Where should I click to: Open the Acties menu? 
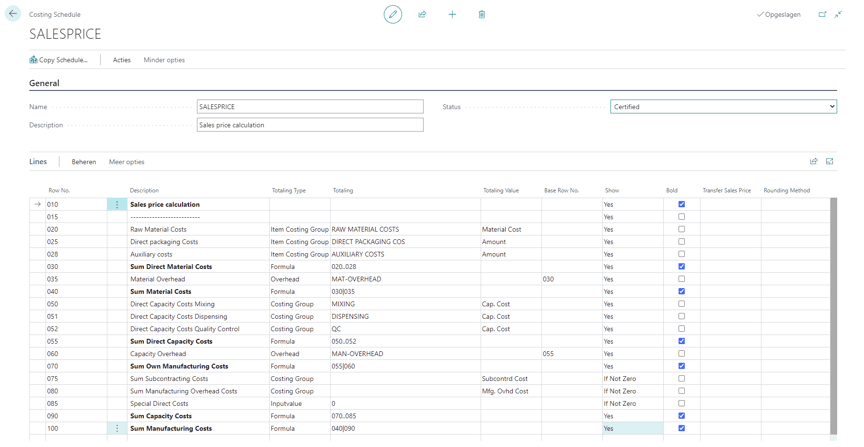(x=122, y=60)
